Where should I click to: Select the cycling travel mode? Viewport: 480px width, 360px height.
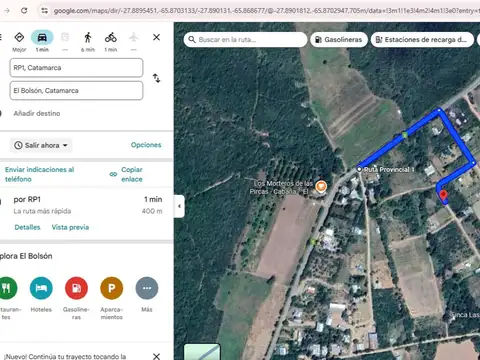[x=111, y=37]
